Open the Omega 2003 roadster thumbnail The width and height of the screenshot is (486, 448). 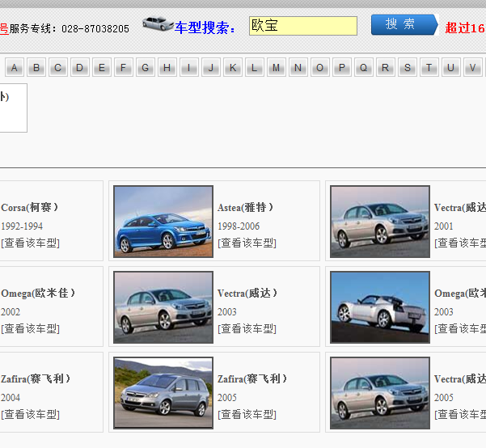pos(380,307)
